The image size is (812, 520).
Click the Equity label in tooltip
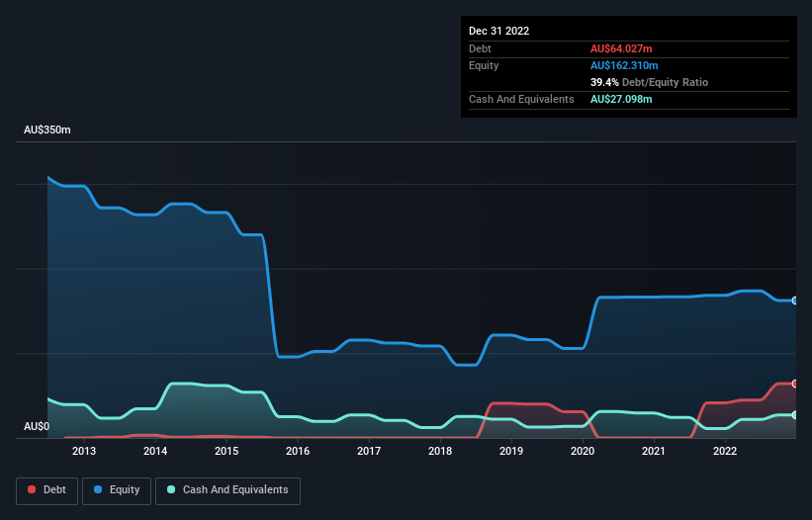484,65
